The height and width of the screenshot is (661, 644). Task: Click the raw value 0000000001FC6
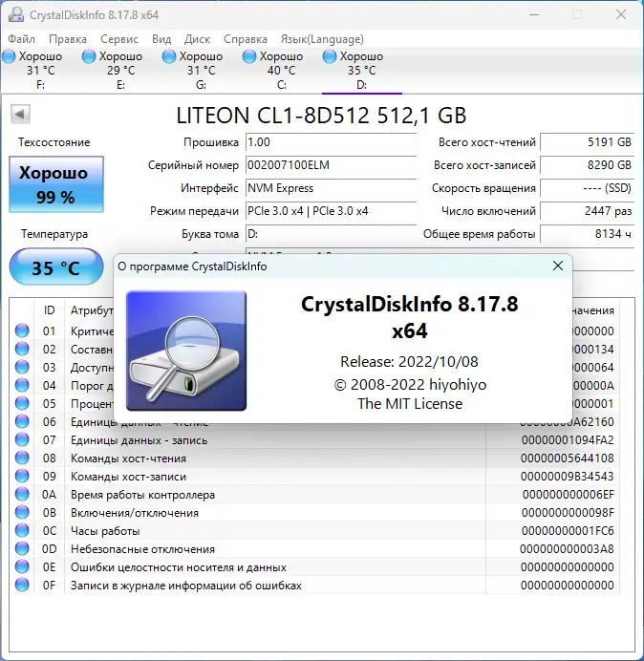568,531
